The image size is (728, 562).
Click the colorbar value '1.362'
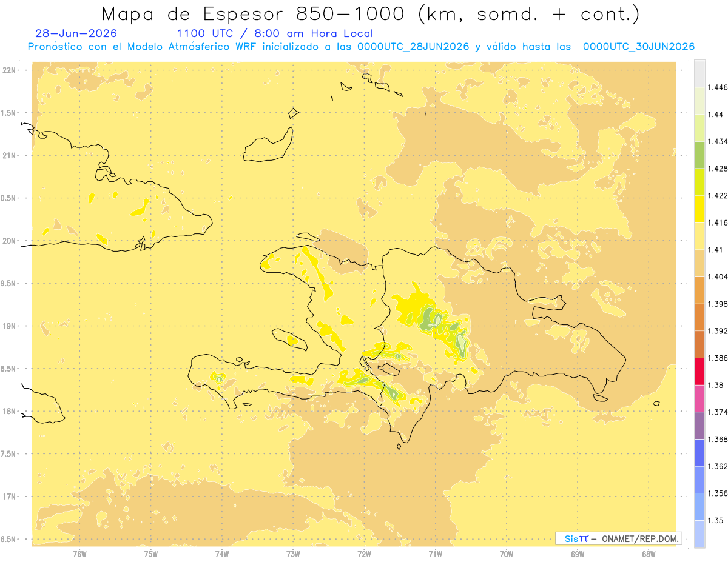pos(717,466)
